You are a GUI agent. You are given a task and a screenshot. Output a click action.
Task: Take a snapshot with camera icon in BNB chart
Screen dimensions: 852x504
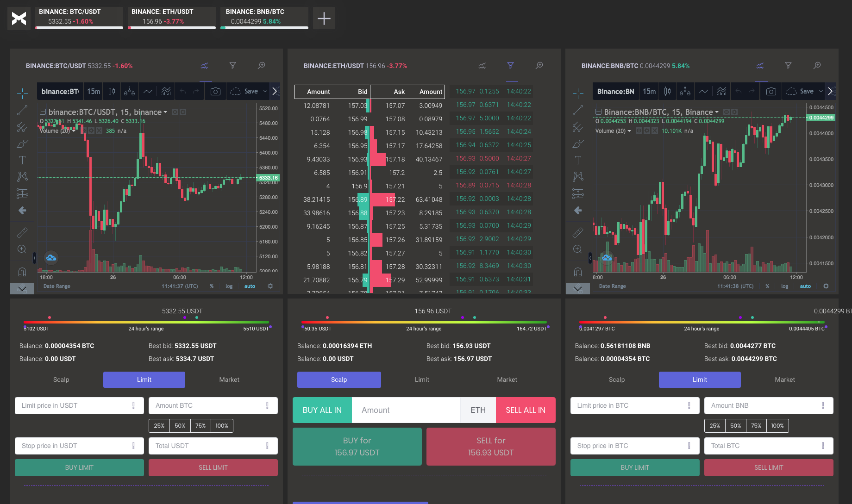(x=771, y=91)
